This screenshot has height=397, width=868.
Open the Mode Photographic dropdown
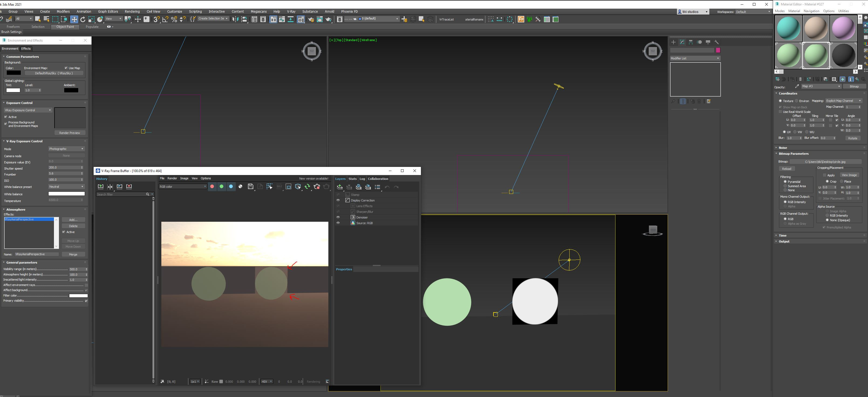(66, 149)
